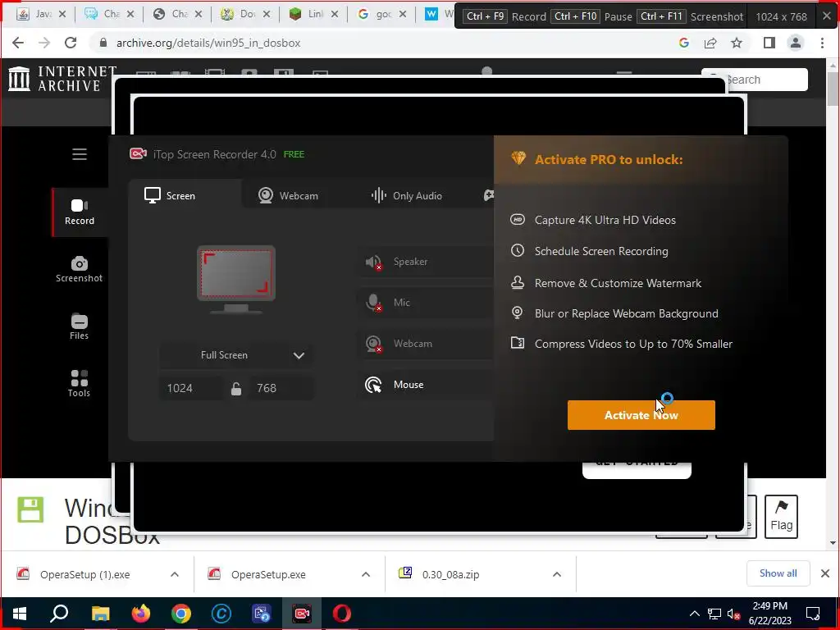Image resolution: width=840 pixels, height=630 pixels.
Task: Open the screen recorder taskbar icon
Action: click(x=302, y=614)
